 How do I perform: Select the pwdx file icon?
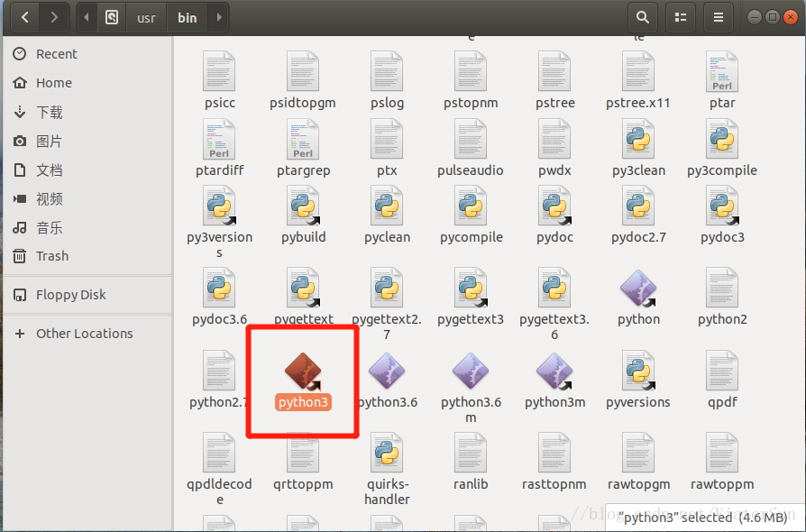pos(554,139)
